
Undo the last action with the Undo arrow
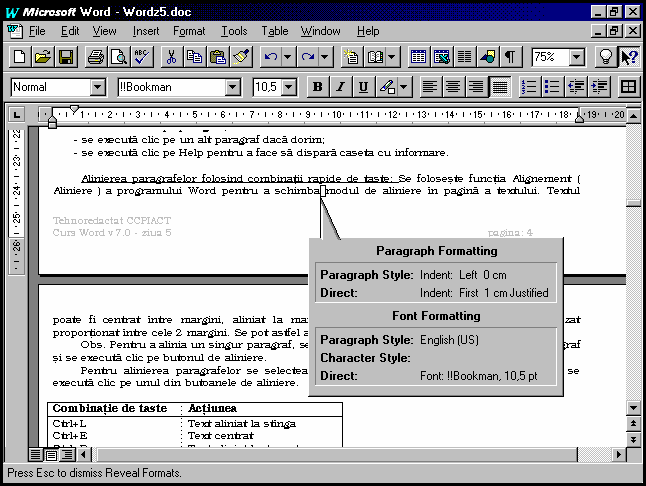point(271,56)
